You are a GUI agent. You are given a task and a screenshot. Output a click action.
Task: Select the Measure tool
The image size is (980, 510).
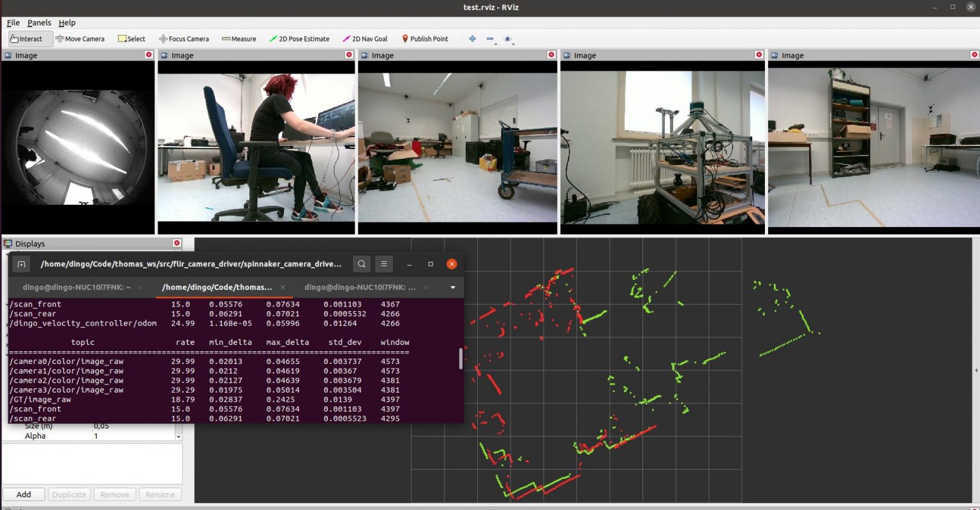[x=239, y=39]
